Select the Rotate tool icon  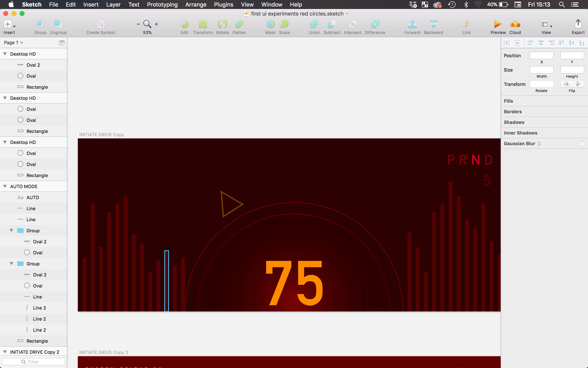tap(222, 24)
